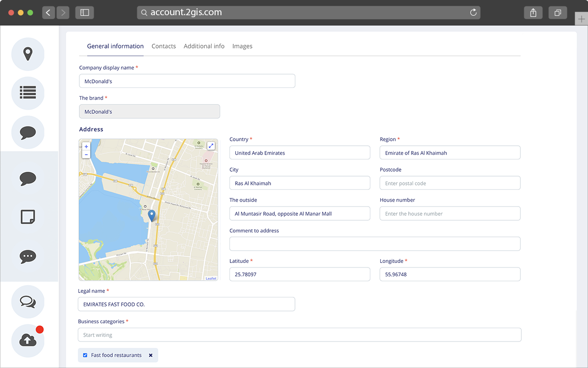Zoom in on the map
This screenshot has height=368, width=588.
[86, 146]
